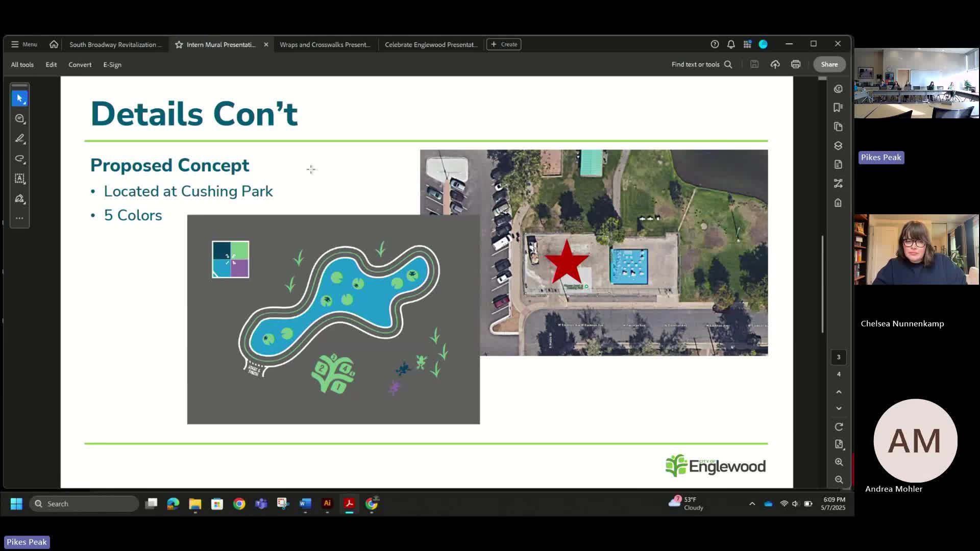
Task: Expand more tools ellipsis in left toolbar
Action: coord(20,218)
